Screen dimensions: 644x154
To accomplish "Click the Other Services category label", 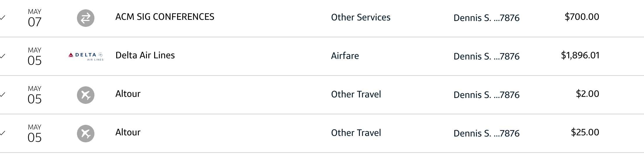I will (360, 17).
